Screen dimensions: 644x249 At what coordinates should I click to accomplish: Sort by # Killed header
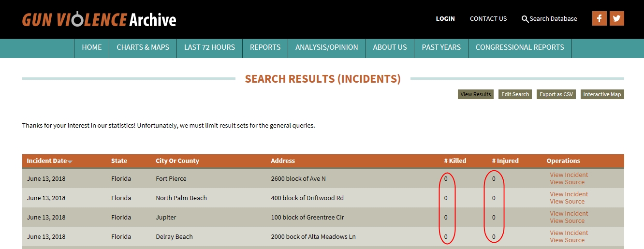click(455, 161)
